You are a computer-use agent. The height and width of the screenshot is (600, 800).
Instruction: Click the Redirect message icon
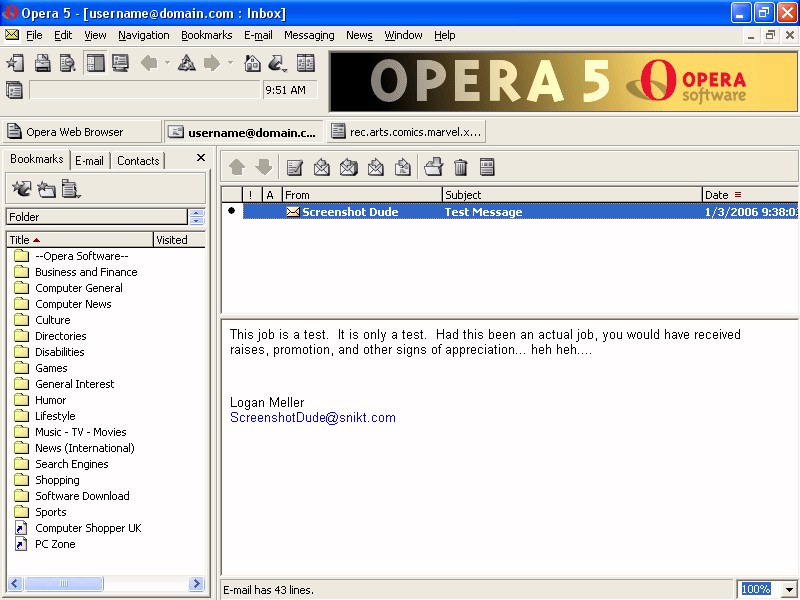coord(403,167)
